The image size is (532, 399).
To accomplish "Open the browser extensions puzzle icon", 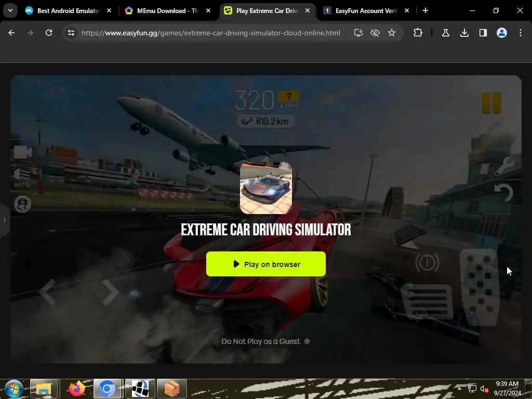I will click(x=418, y=33).
